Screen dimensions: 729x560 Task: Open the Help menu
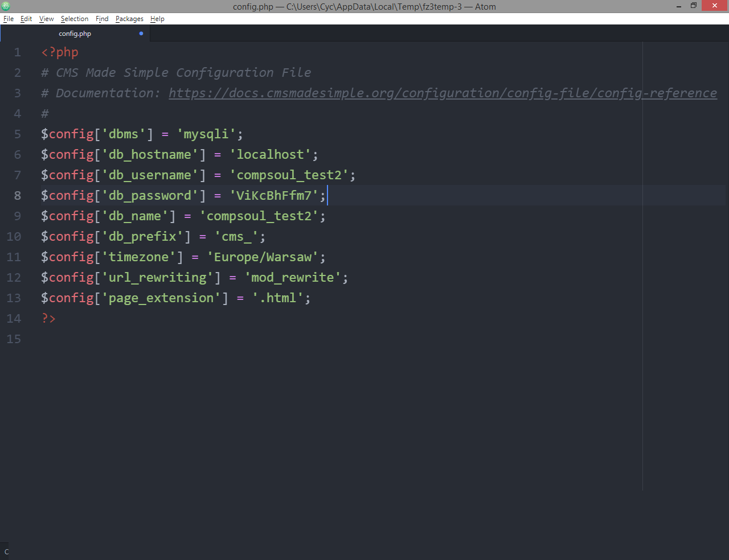click(157, 19)
